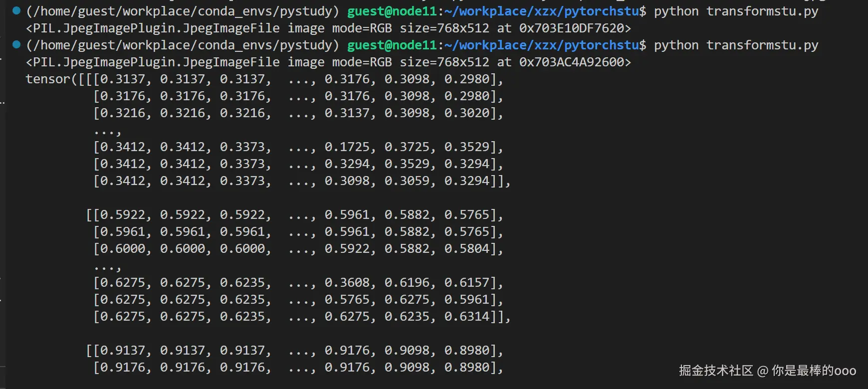Click the 你是最棒的ooo author name

click(x=814, y=371)
